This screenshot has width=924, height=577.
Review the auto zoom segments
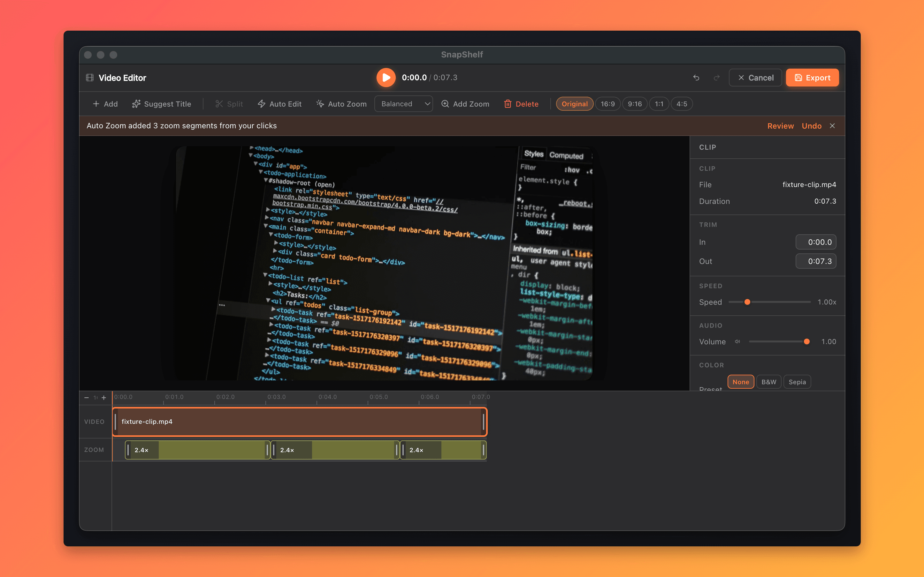pos(781,126)
